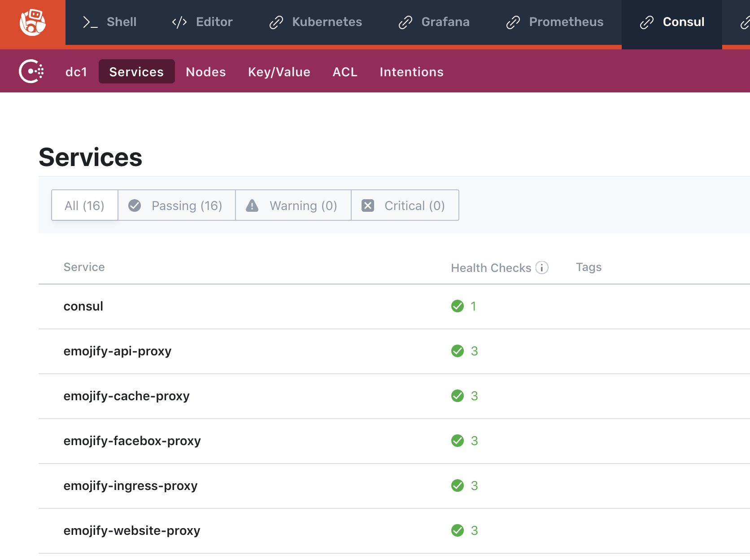This screenshot has width=750, height=560.
Task: Click the Warning triangle icon in the filter
Action: [x=252, y=206]
